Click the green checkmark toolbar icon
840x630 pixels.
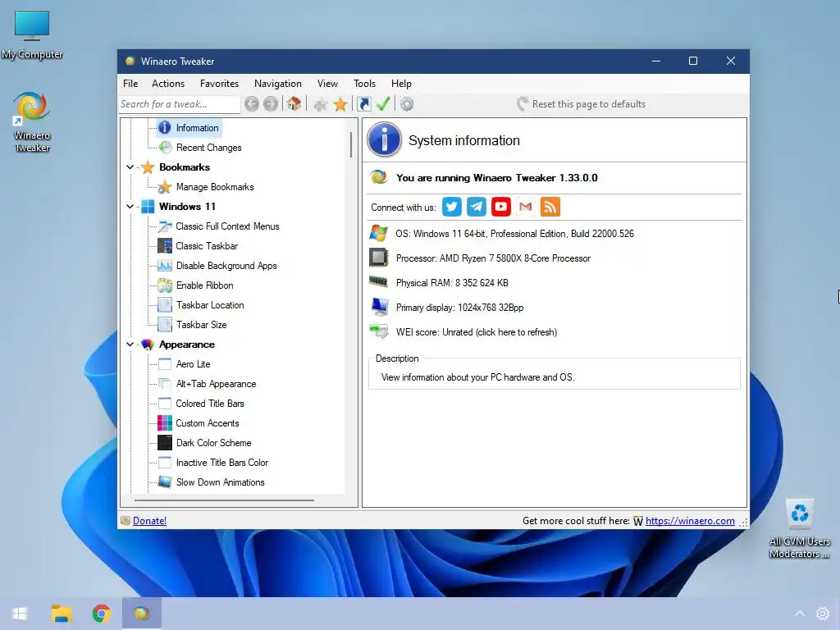click(383, 104)
